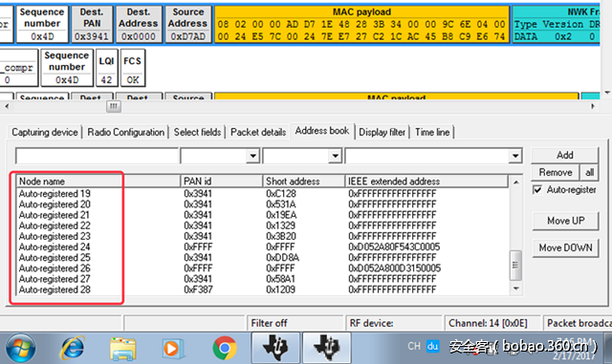Click the Remove all button
This screenshot has width=612, height=364.
click(589, 172)
